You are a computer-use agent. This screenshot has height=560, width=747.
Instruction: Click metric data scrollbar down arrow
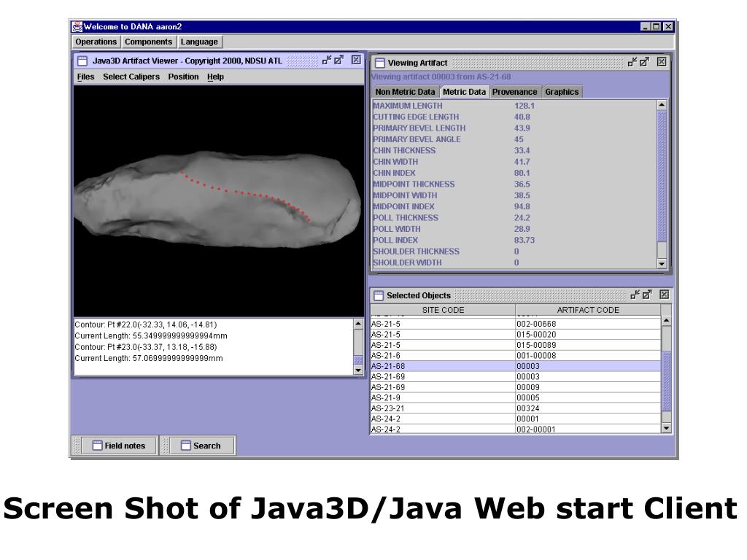[661, 264]
